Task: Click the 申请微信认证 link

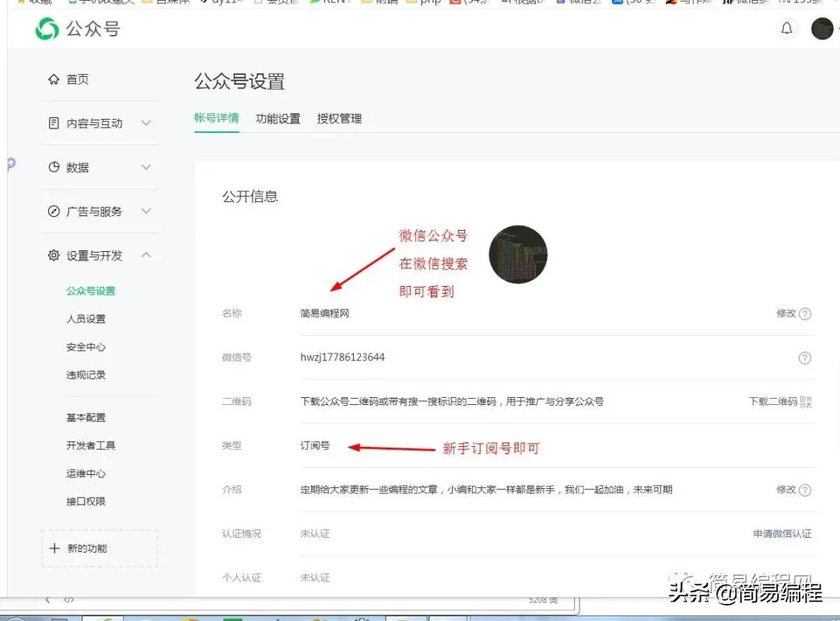Action: pos(782,534)
